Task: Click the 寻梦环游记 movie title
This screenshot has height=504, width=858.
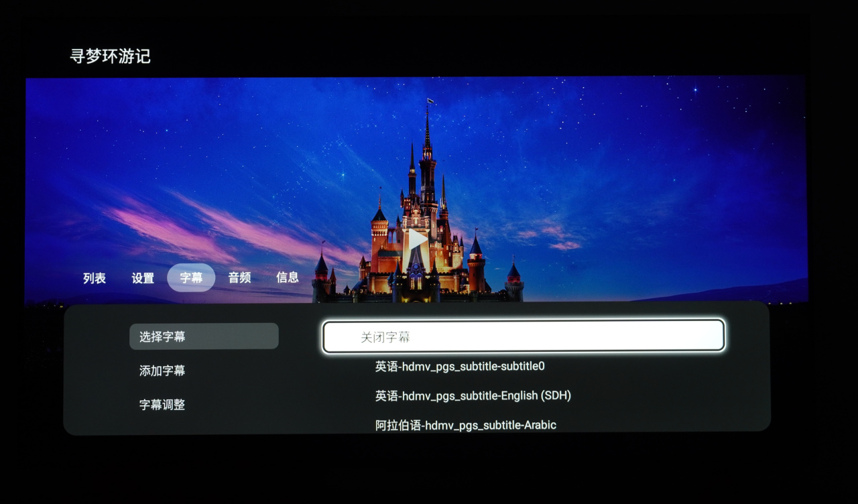Action: point(110,56)
